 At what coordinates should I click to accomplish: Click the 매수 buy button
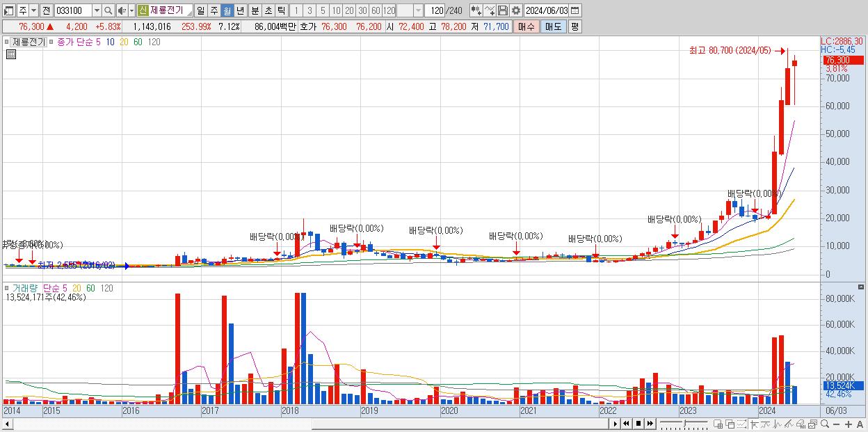click(x=527, y=26)
